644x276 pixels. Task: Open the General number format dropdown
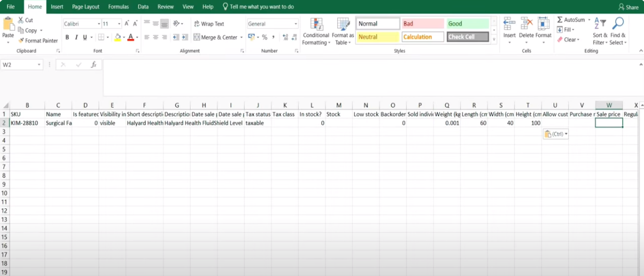[x=296, y=24]
